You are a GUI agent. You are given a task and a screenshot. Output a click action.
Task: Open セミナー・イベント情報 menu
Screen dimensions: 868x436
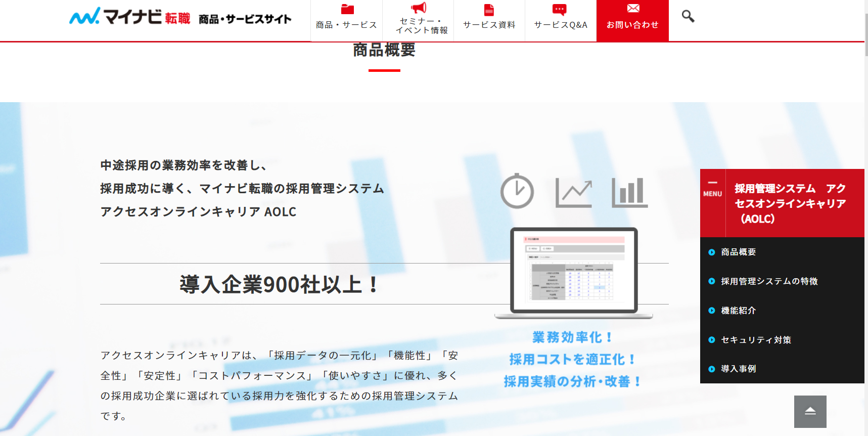click(419, 21)
